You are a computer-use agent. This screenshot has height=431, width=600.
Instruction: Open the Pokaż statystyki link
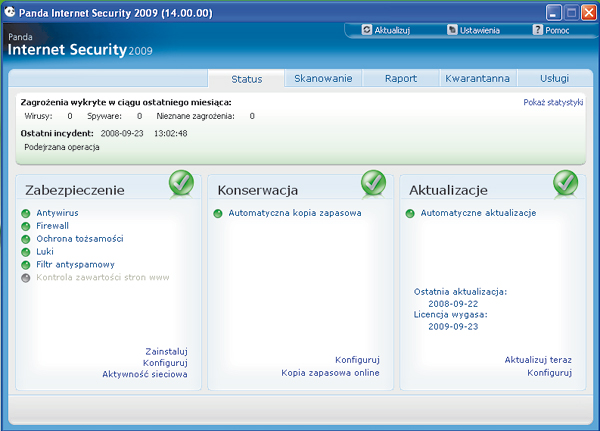553,103
